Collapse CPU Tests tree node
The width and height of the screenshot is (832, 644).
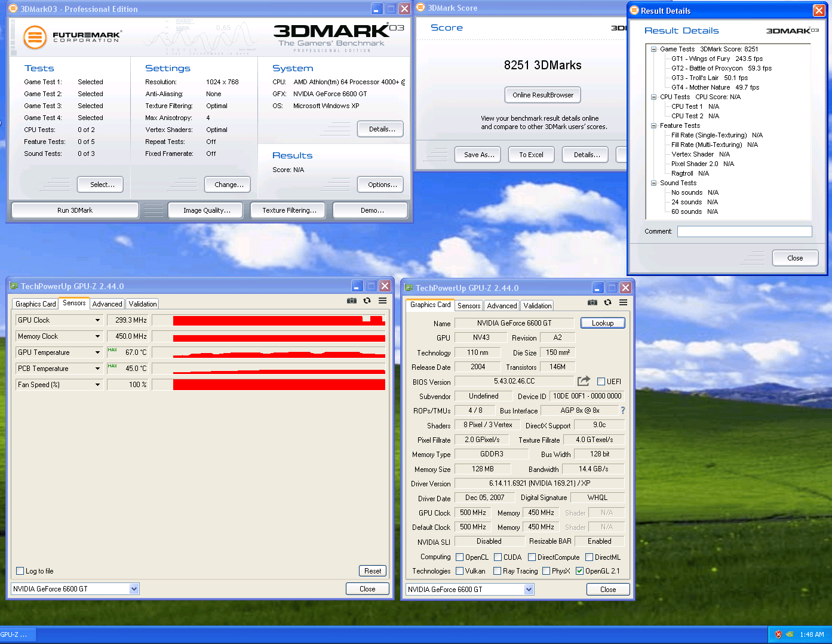point(654,97)
